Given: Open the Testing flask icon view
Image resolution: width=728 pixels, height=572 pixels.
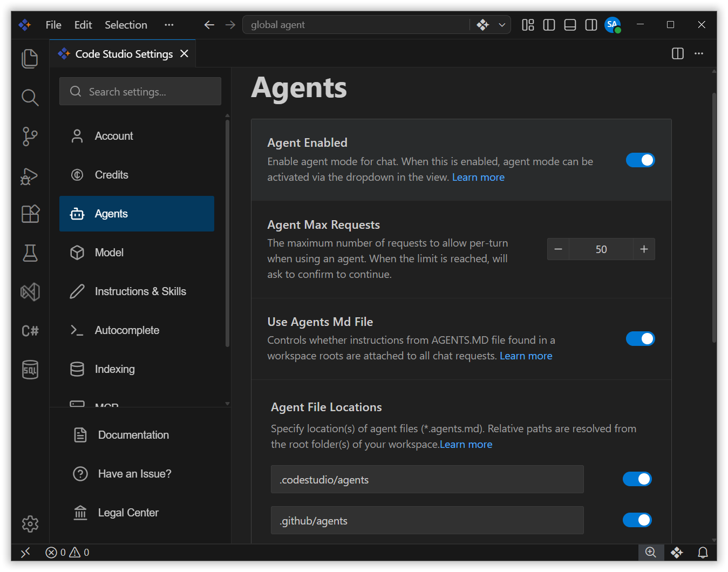Looking at the screenshot, I should (x=30, y=253).
